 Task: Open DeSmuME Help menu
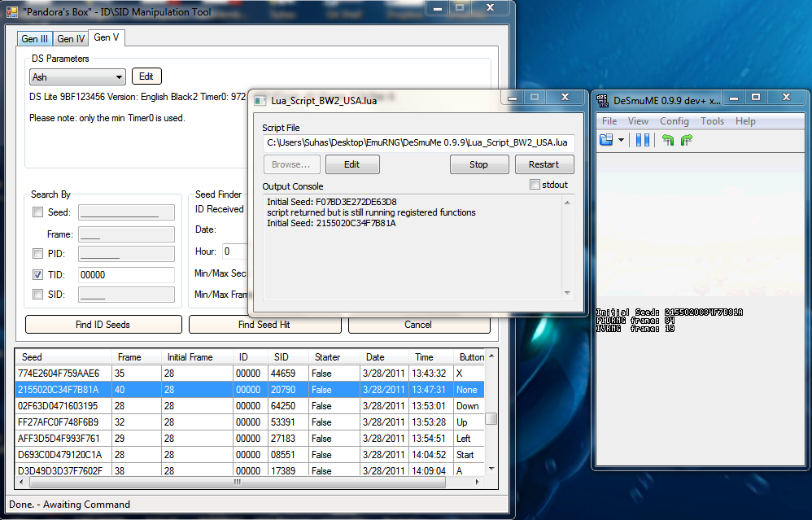[x=745, y=120]
